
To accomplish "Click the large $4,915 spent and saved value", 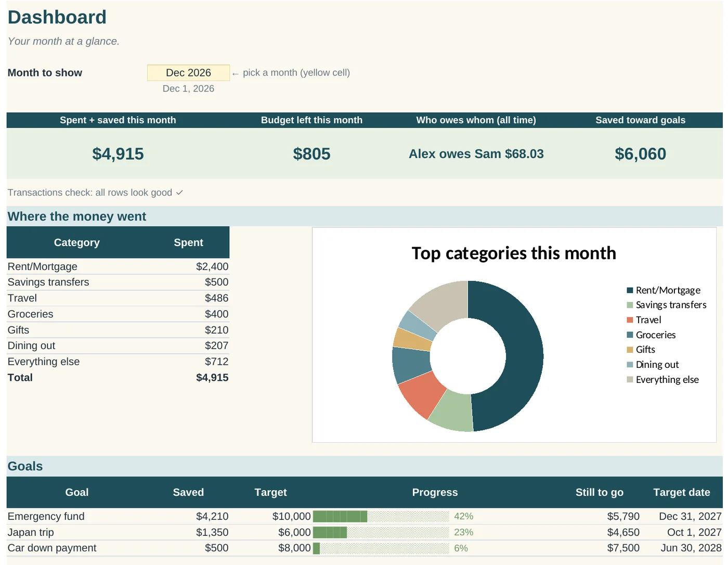I will [118, 154].
